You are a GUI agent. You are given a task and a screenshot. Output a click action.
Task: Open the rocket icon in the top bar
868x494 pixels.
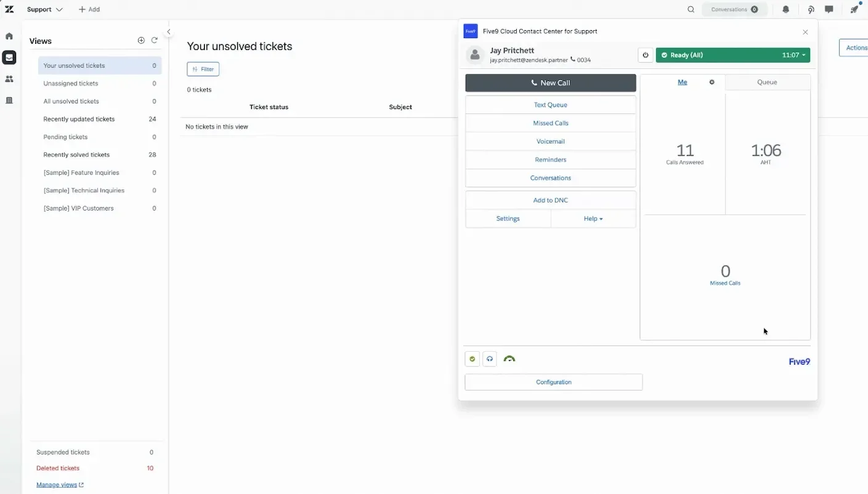[854, 9]
